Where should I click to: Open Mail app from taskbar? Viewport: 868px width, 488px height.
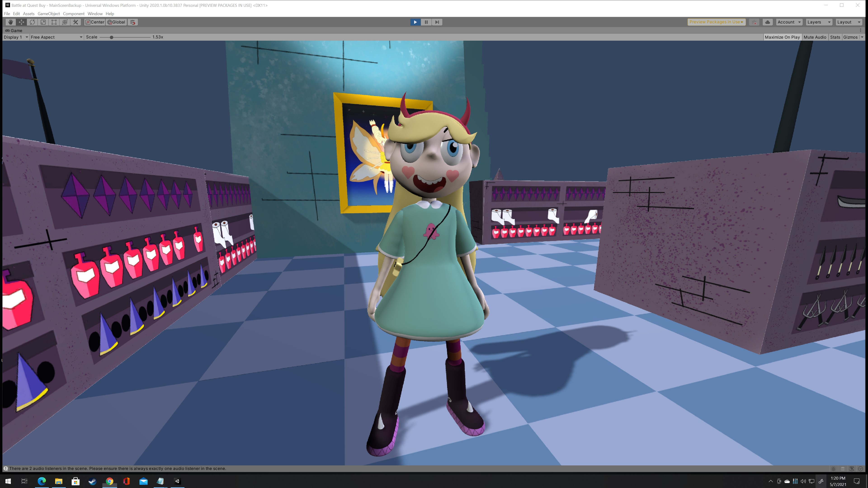(x=143, y=481)
